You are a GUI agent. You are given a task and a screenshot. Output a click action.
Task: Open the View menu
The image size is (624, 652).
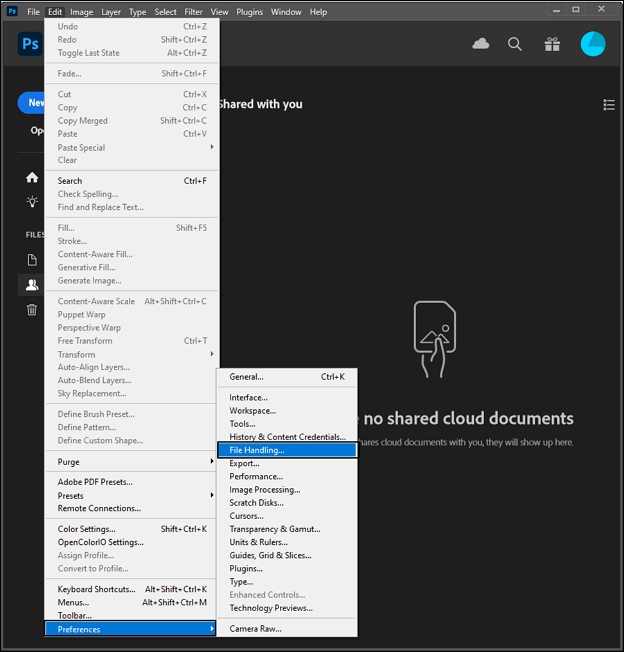pyautogui.click(x=219, y=12)
